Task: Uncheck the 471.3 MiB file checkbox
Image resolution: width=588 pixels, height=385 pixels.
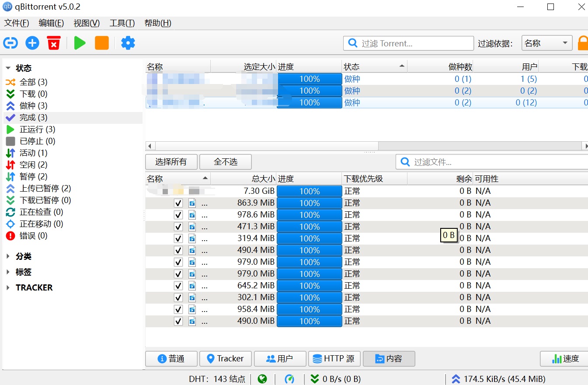Action: 178,227
